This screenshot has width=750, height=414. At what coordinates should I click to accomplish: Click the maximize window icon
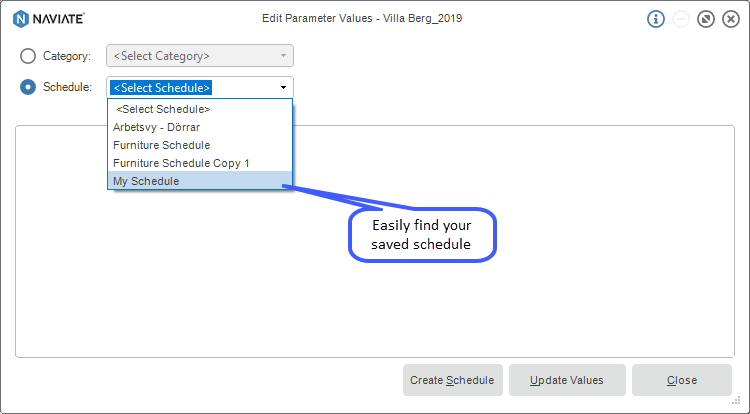coord(706,19)
